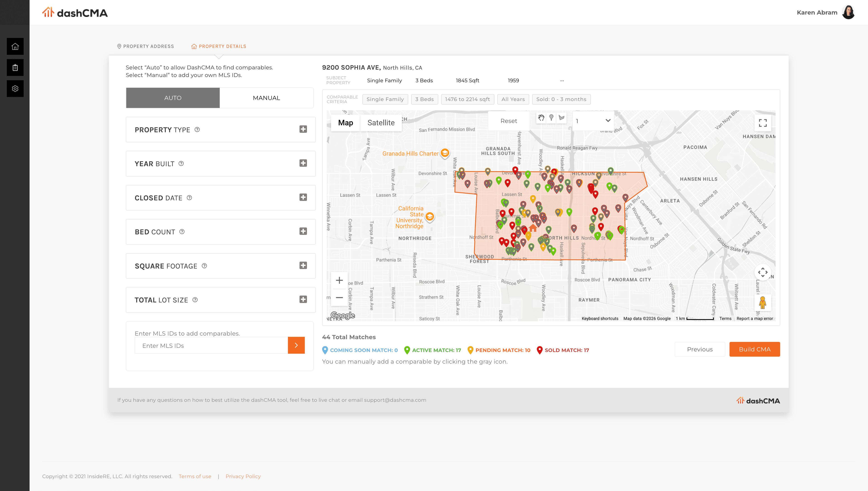Open the map number dropdown showing 1
The height and width of the screenshot is (491, 868).
(x=593, y=121)
